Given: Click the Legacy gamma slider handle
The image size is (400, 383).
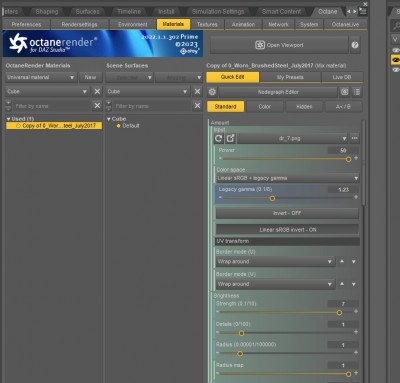Looking at the screenshot, I should pos(272,198).
